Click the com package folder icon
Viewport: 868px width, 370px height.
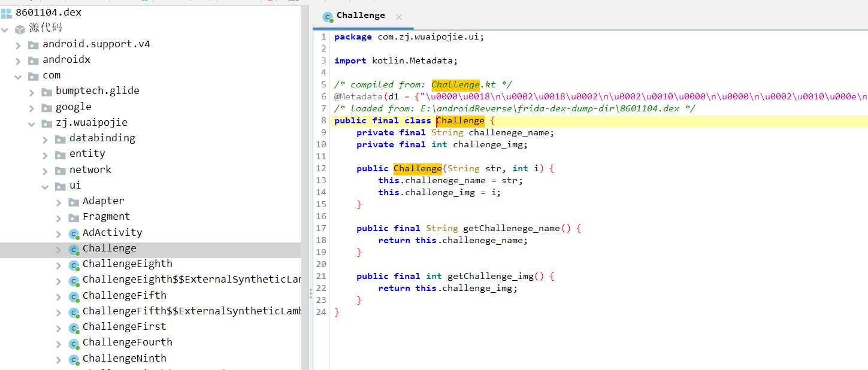pos(34,76)
